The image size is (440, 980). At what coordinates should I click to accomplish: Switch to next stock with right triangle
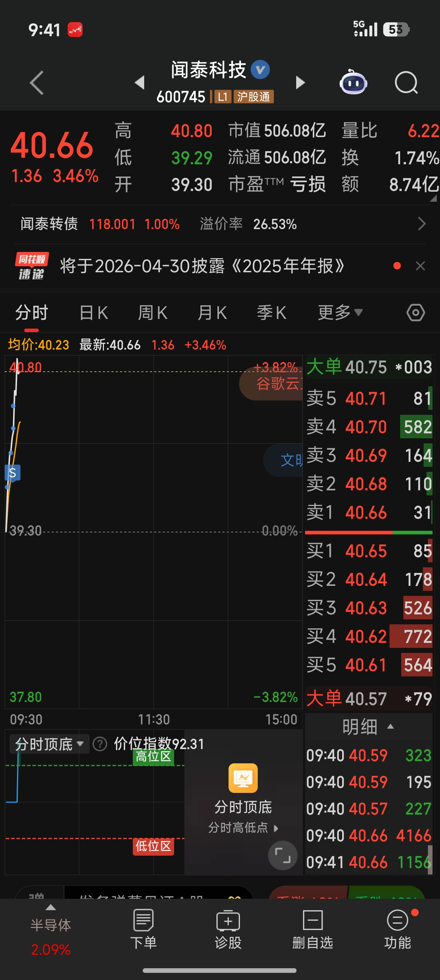click(300, 82)
